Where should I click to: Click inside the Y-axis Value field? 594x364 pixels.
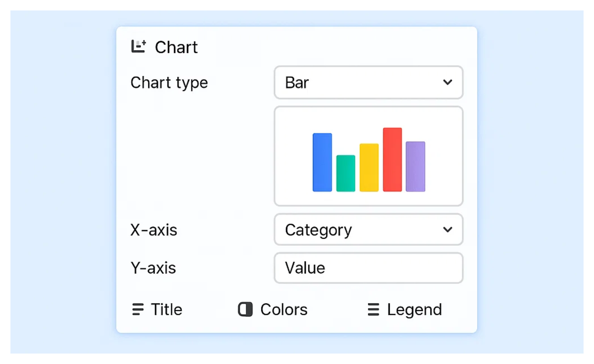(x=369, y=268)
